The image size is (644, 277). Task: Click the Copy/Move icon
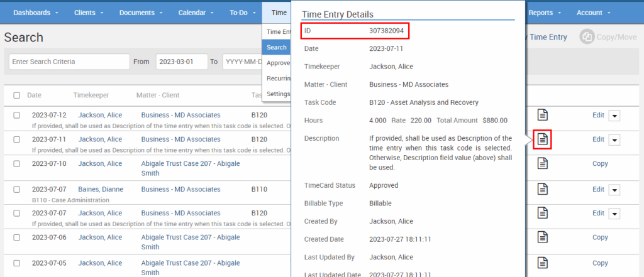[586, 37]
